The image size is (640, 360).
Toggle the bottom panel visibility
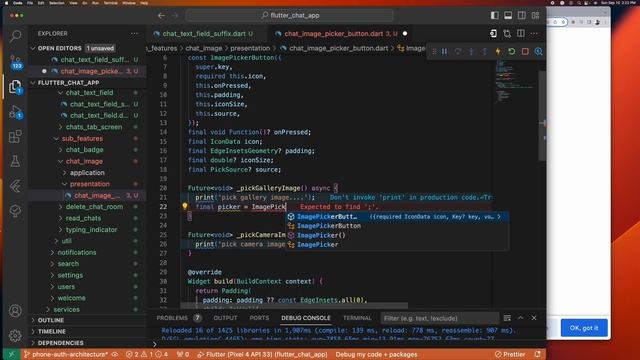pos(508,16)
